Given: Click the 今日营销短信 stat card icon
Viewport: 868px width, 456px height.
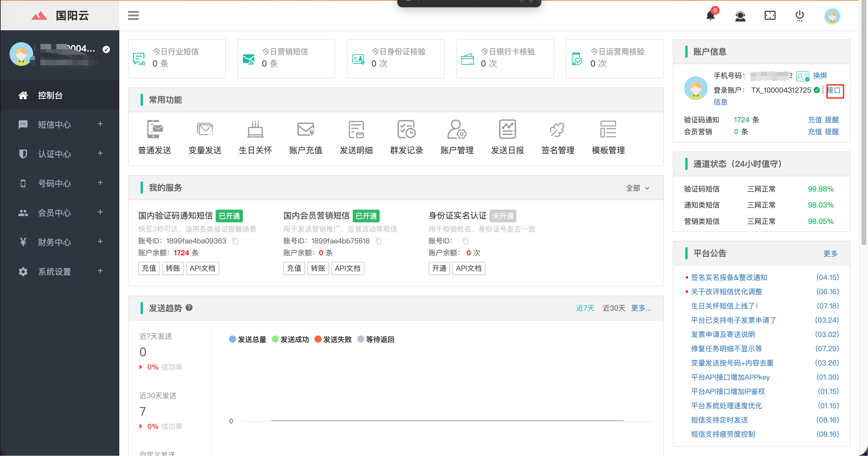Looking at the screenshot, I should [x=249, y=59].
